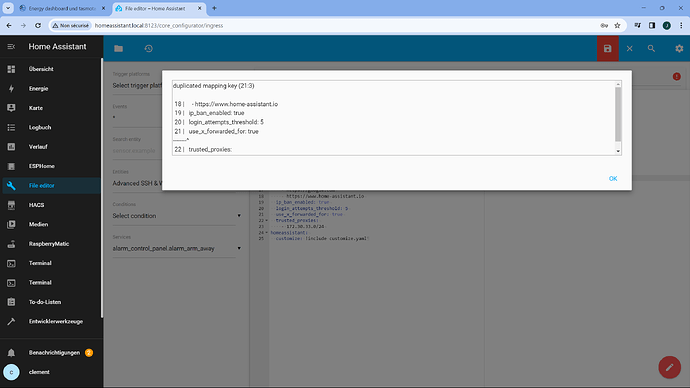Click the 'use_x_forwarded_for: true' line in the dialog
Image resolution: width=690 pixels, height=388 pixels.
point(224,131)
